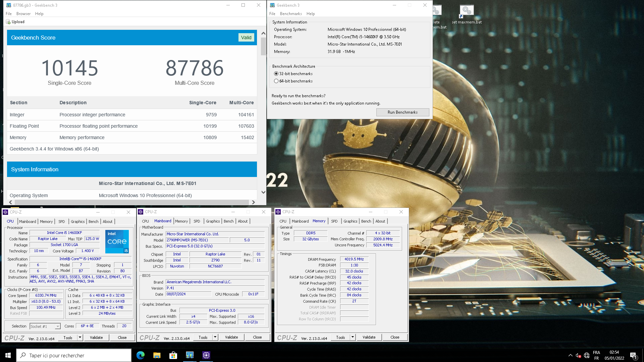Viewport: 644px width, 362px height.
Task: Click the Z790MPOWER (MS-7E01) model field
Action: [198, 240]
